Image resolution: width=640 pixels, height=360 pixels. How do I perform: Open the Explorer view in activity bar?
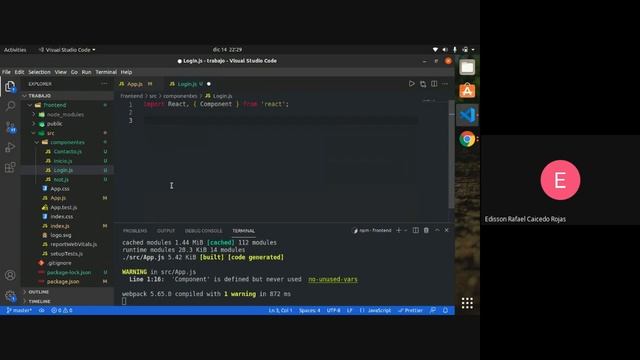click(x=10, y=87)
